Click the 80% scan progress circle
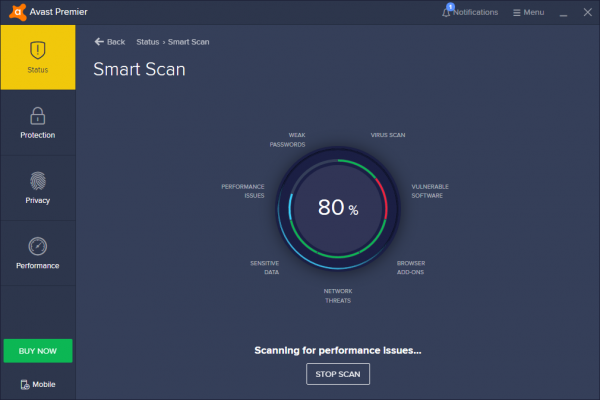The height and width of the screenshot is (400, 600). point(337,208)
